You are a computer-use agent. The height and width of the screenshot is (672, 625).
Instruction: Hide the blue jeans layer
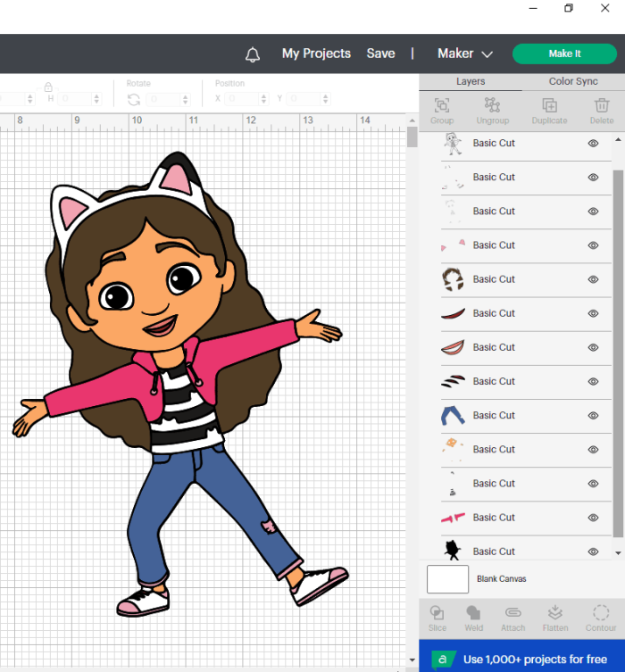point(593,415)
